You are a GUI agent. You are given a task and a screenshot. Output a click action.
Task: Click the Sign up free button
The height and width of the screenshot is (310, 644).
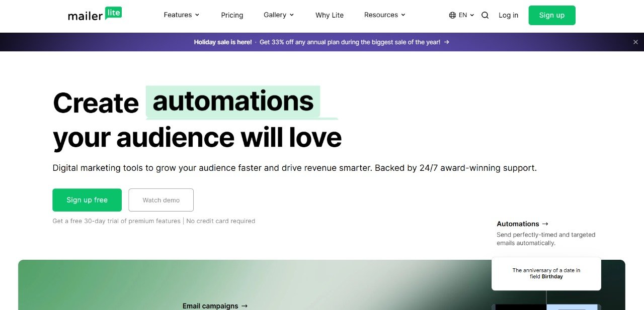point(87,200)
